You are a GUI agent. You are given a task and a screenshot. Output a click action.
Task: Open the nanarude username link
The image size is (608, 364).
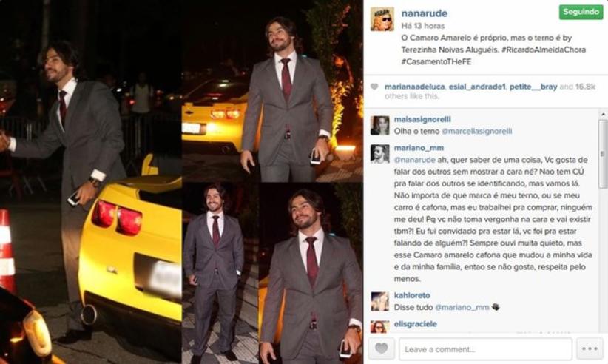(425, 13)
